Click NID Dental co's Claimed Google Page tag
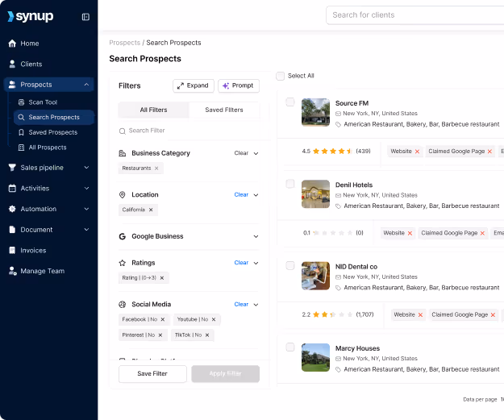This screenshot has height=420, width=504. coord(464,314)
